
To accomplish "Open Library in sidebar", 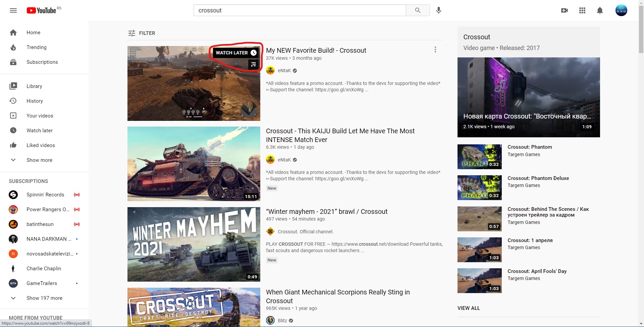I will [x=44, y=86].
